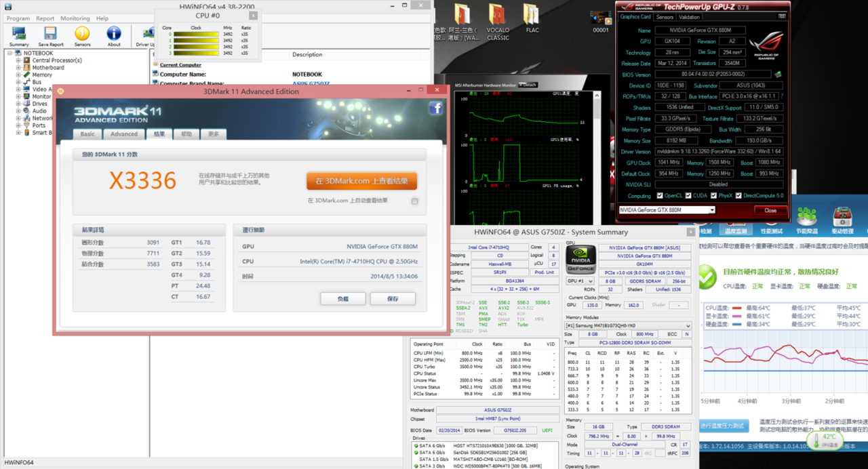
Task: Click the MSI Afterburner monitor vertical scrollbar
Action: (597, 159)
